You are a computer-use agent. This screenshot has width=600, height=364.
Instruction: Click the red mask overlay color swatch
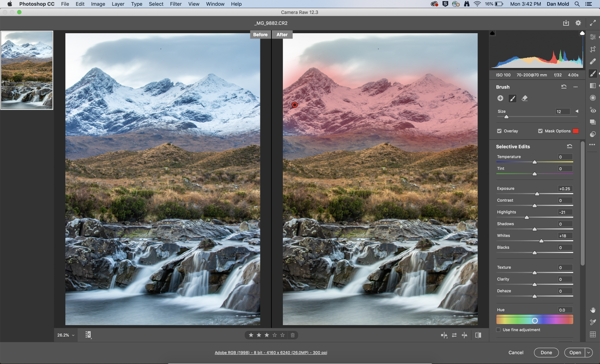coord(575,131)
